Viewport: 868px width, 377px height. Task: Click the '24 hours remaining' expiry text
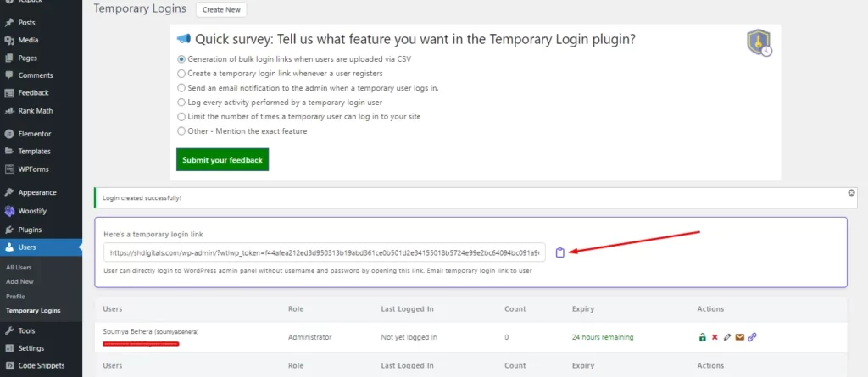(603, 337)
